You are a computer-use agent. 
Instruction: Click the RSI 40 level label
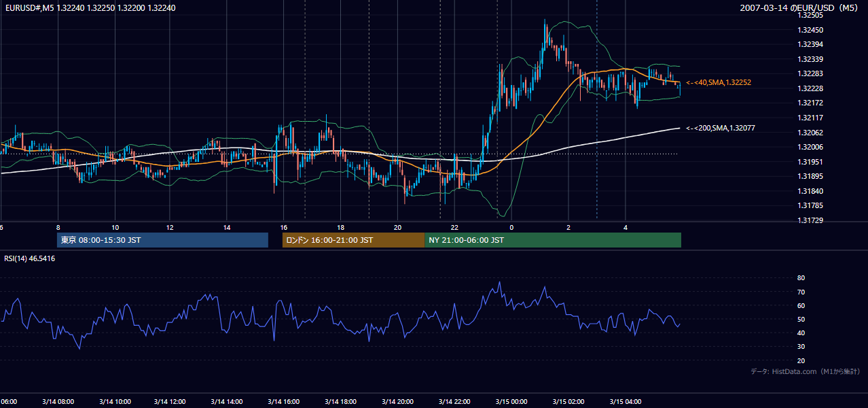(801, 333)
